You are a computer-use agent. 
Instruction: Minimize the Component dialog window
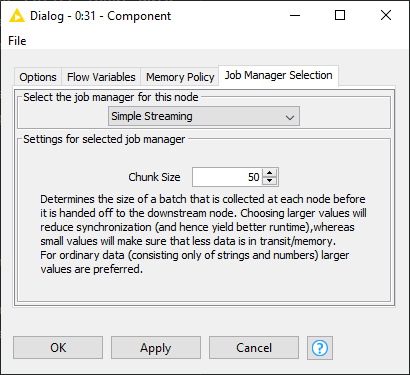point(295,15)
